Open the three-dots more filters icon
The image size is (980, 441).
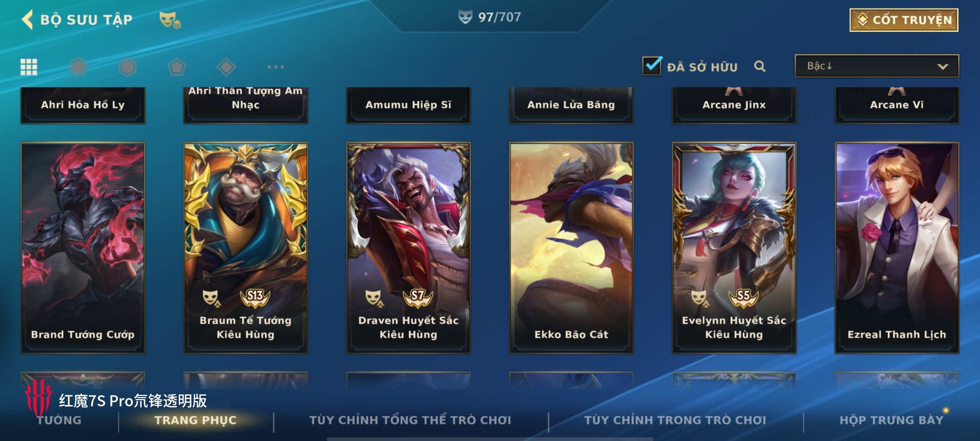[x=276, y=67]
